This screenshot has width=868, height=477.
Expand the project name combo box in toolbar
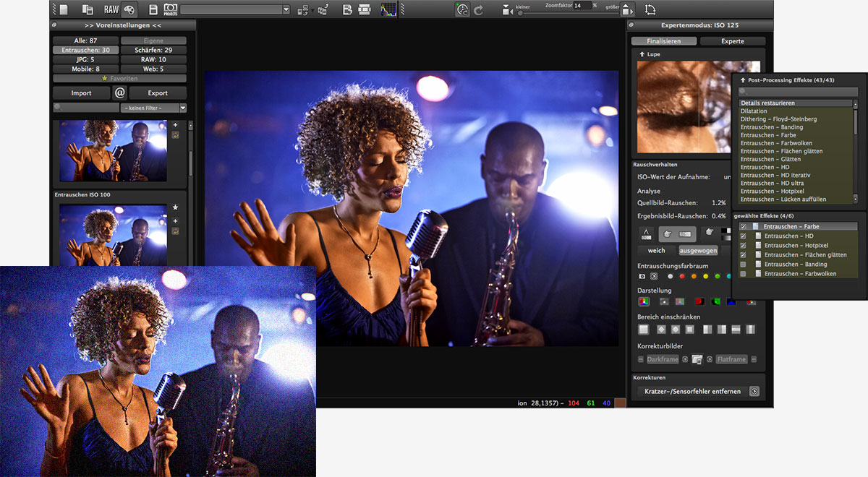pos(286,10)
